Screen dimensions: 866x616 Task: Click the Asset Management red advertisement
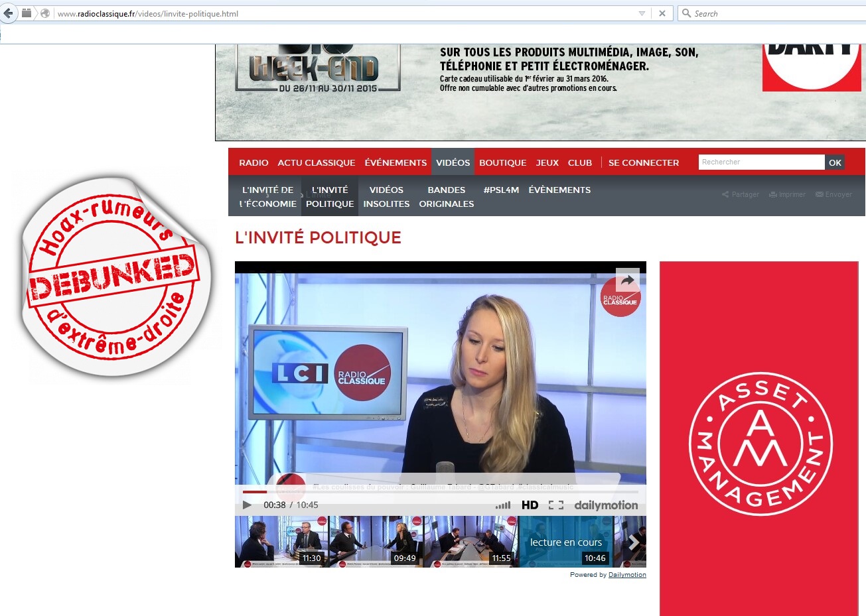[x=758, y=438]
